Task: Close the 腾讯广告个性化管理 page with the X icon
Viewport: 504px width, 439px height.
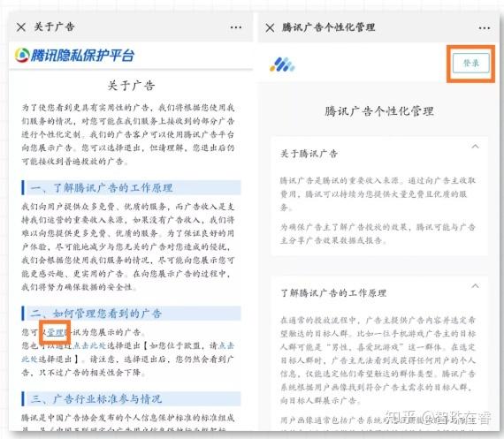Action: click(270, 28)
